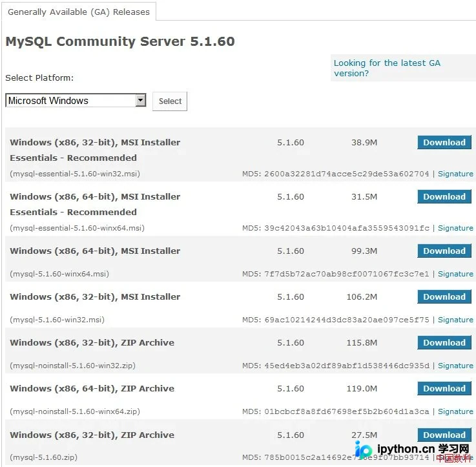
Task: Download the mysql-essential-5.1.60-winx64.msi installer
Action: (444, 197)
